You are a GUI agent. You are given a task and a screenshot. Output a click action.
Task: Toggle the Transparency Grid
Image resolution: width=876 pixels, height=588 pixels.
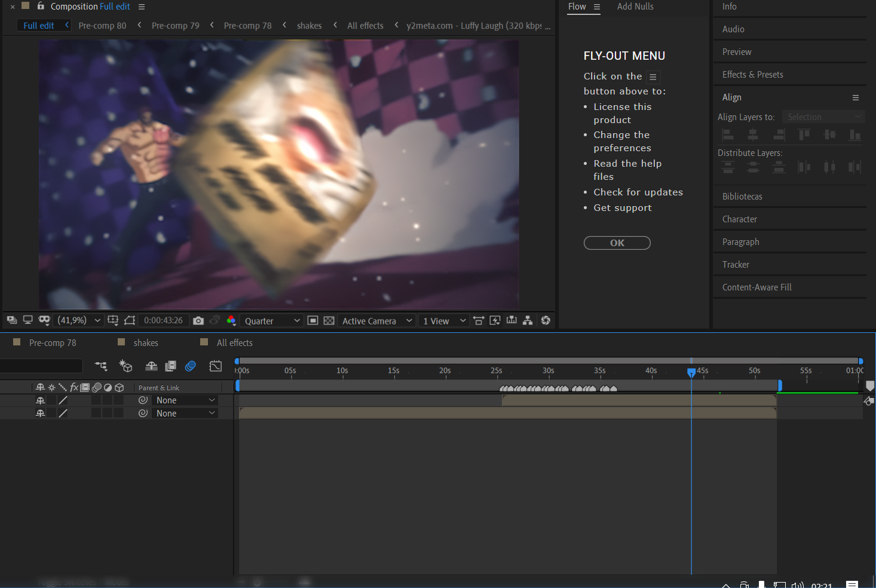coord(329,321)
